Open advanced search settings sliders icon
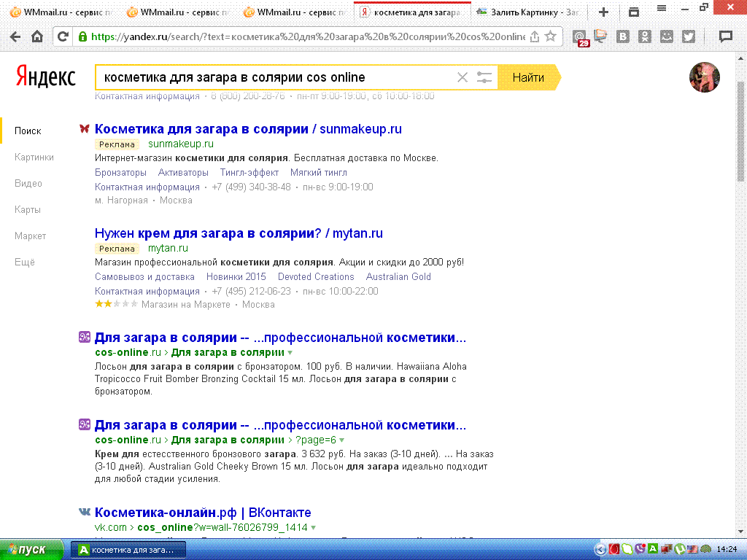The image size is (747, 560). [x=484, y=77]
